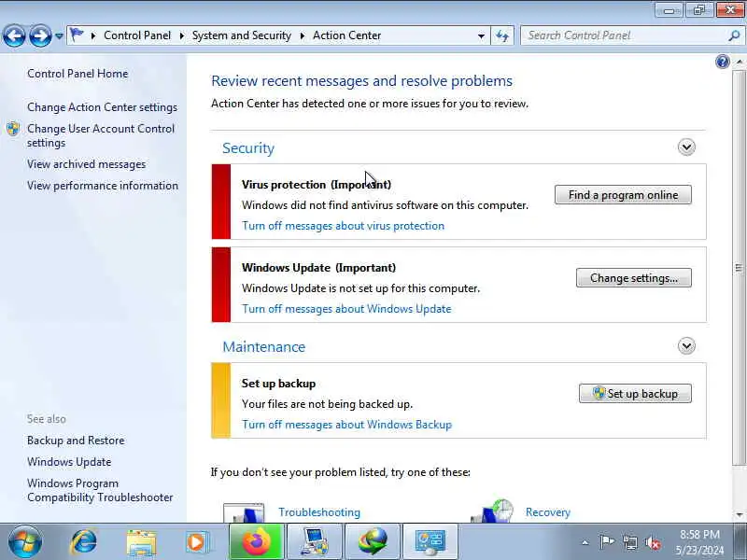Launch Internet Explorer from taskbar

coord(83,542)
